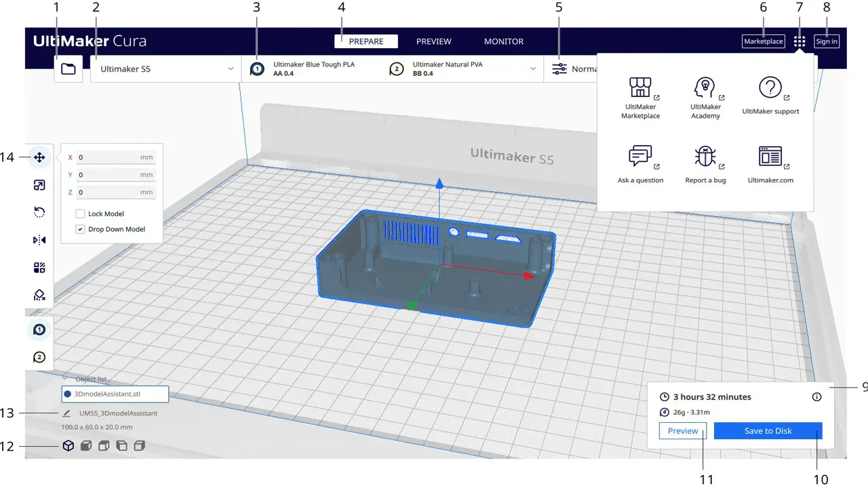Click the Z position input field
Image resolution: width=868 pixels, height=488 pixels.
click(x=116, y=192)
